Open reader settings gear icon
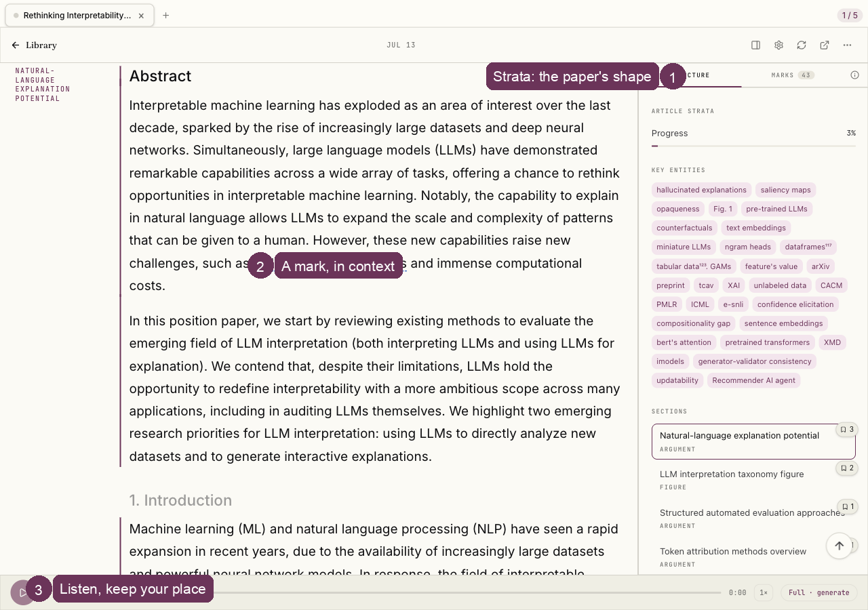This screenshot has width=868, height=610. 778,45
